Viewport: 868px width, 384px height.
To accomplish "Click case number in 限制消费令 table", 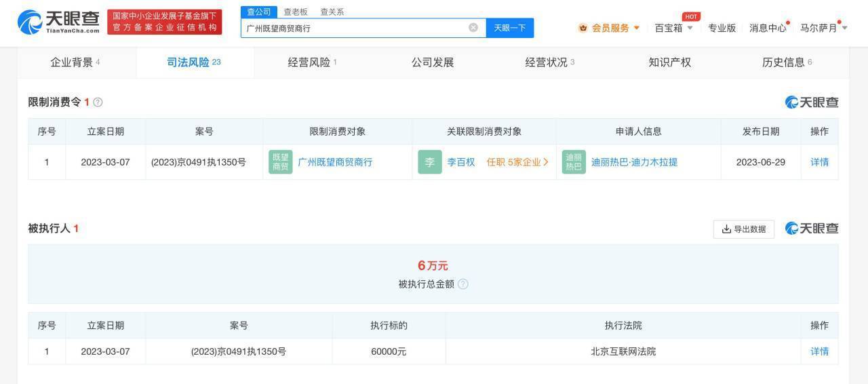I will (199, 162).
